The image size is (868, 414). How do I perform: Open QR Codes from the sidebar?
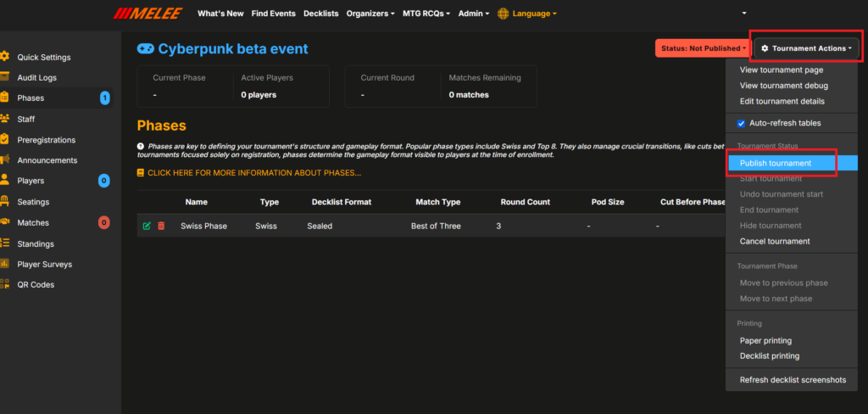coord(36,285)
